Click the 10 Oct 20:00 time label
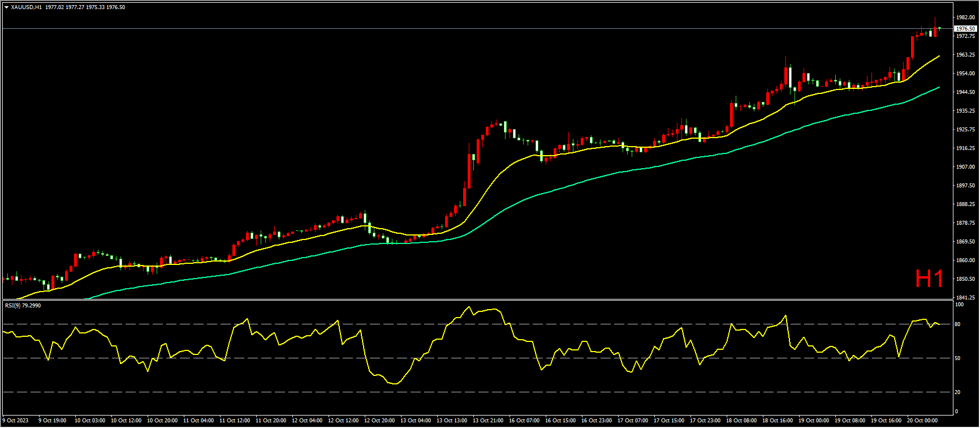 click(162, 421)
